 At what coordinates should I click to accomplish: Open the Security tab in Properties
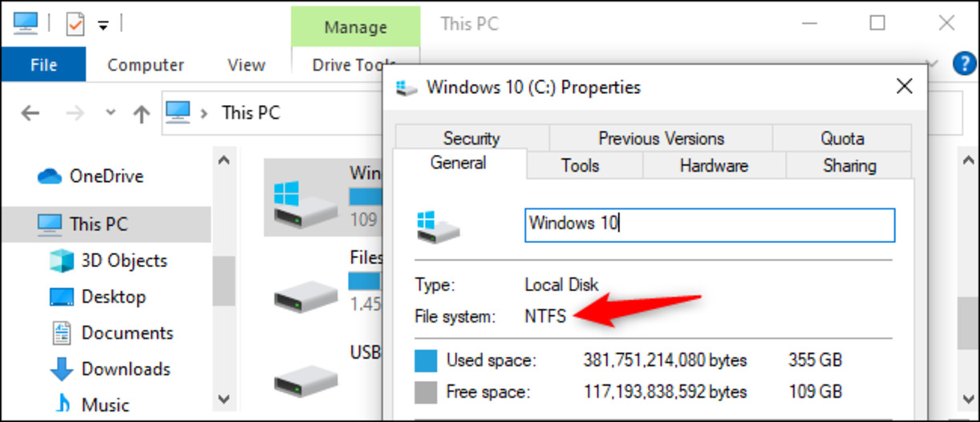coord(472,139)
